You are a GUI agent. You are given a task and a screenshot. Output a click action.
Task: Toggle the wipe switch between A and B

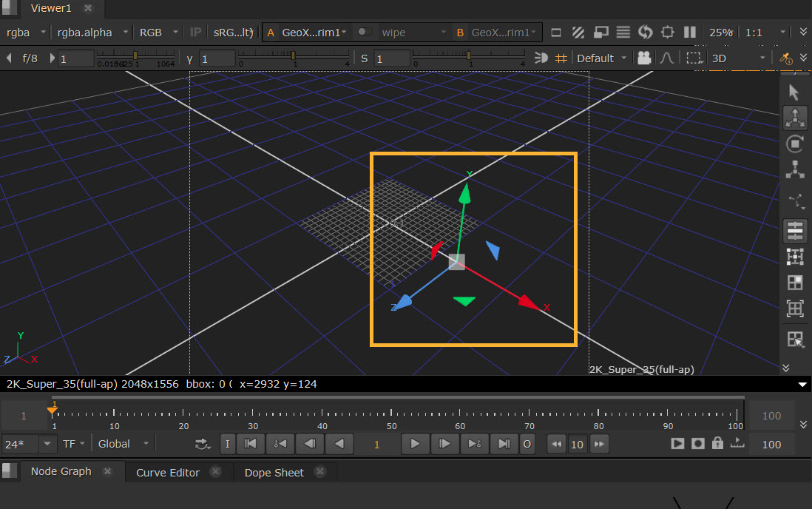(364, 33)
